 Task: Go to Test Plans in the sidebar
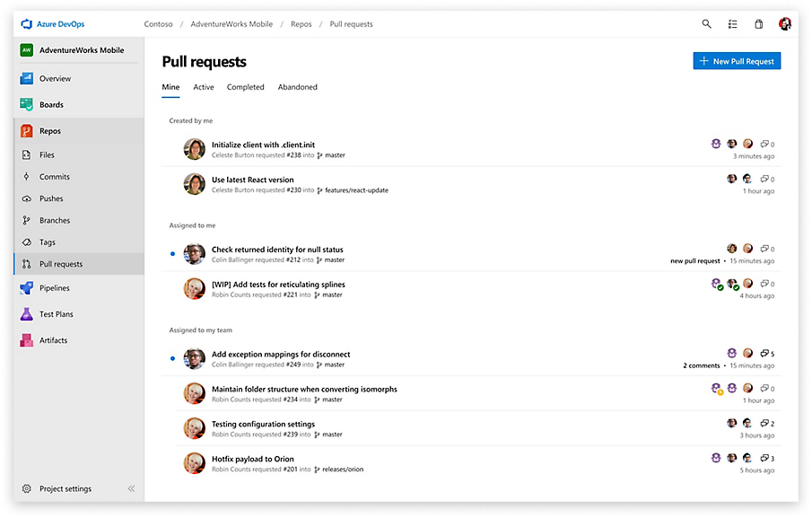tap(56, 314)
